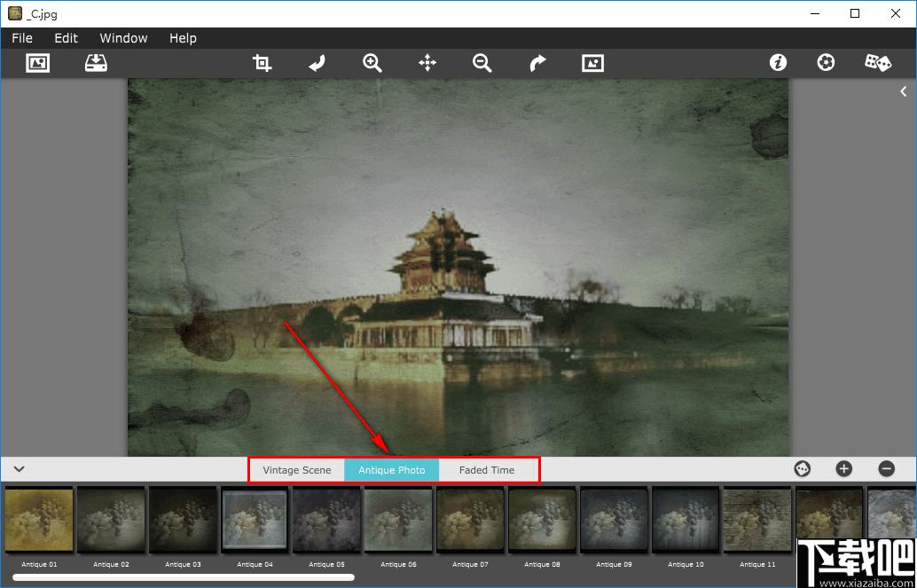Click the plus button above presets
The height and width of the screenshot is (588, 917).
tap(843, 469)
